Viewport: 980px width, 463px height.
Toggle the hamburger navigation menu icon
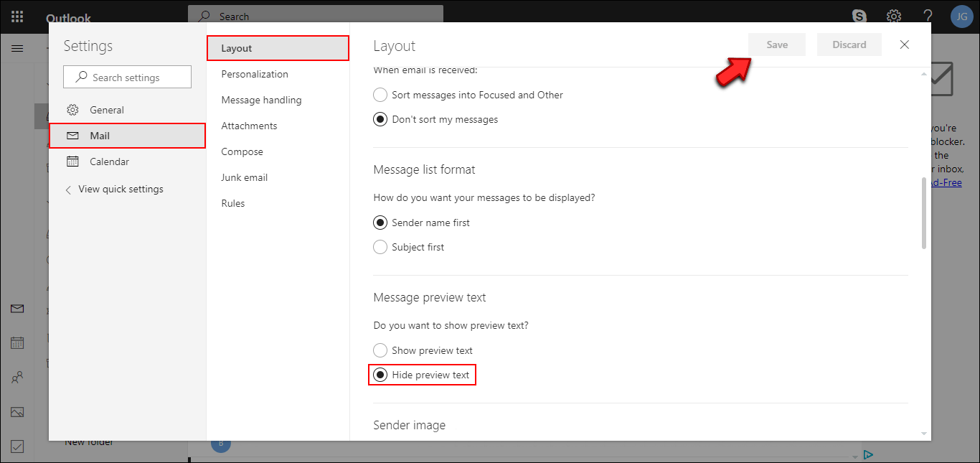(x=17, y=49)
